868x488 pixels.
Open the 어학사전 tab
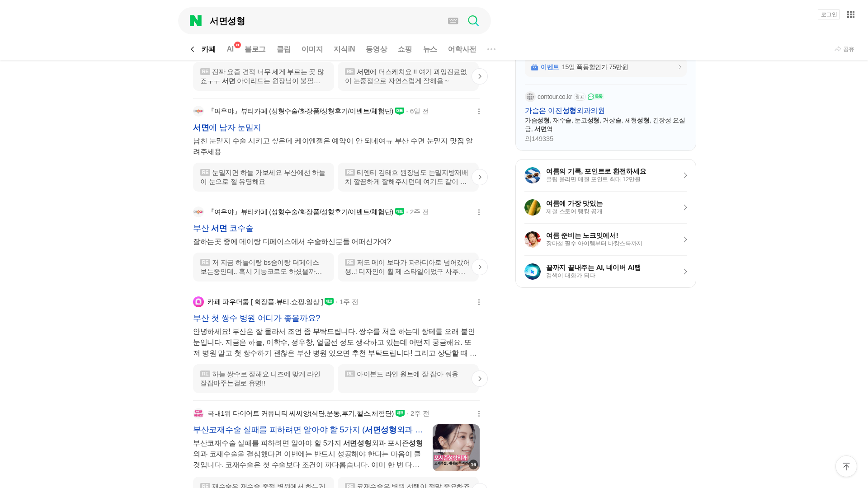pyautogui.click(x=462, y=49)
